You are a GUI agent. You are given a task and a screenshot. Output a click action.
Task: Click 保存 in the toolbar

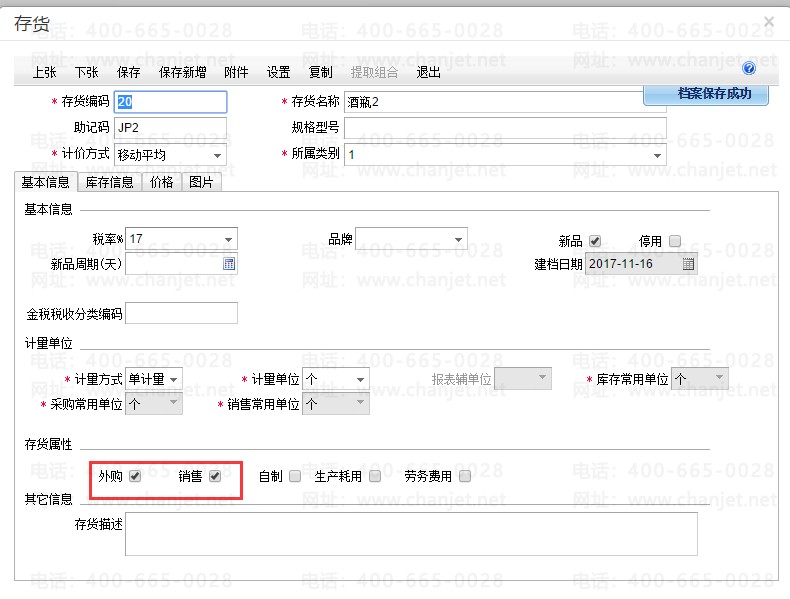128,73
